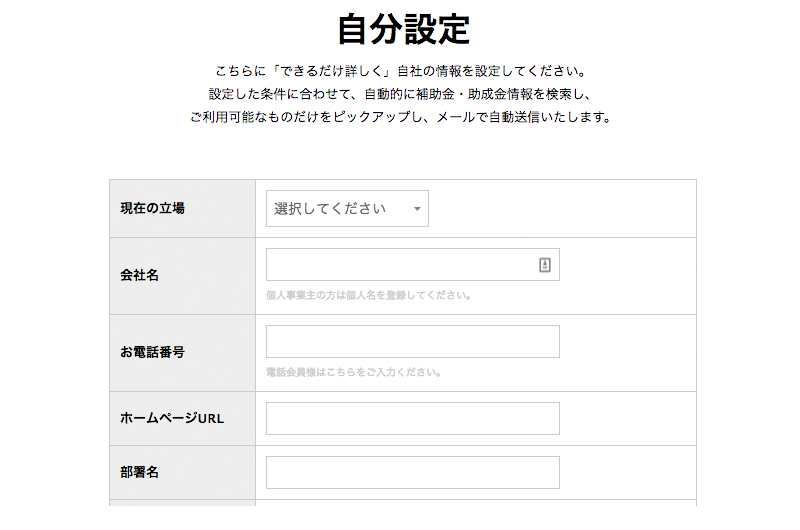800x530 pixels.
Task: Click the 「できるだけ詳しく」 phrase in the description
Action: point(331,71)
